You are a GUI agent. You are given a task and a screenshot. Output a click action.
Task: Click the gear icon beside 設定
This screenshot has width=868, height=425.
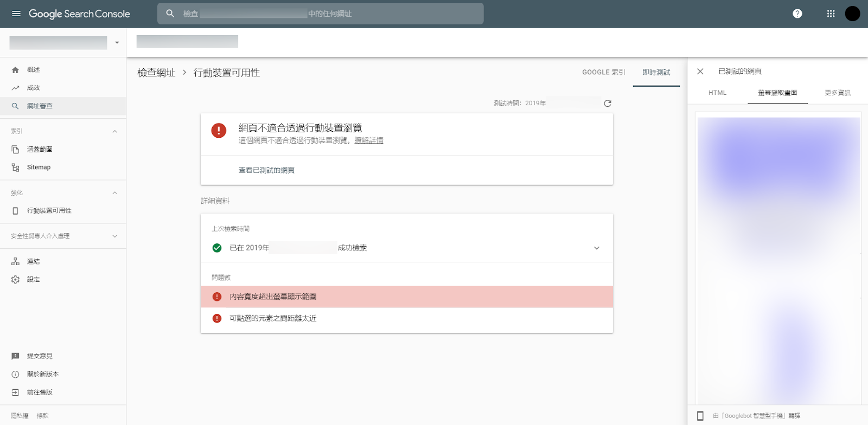point(15,280)
